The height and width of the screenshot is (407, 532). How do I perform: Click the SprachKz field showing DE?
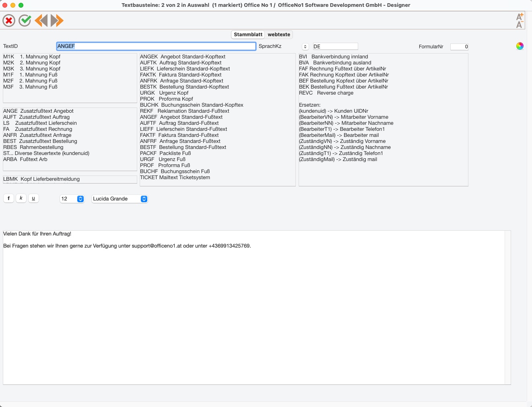tap(335, 46)
